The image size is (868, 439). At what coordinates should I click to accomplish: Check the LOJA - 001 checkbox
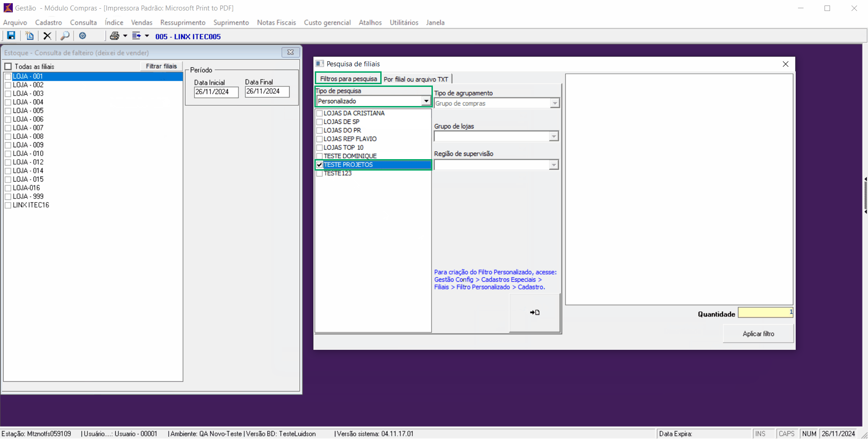click(8, 76)
